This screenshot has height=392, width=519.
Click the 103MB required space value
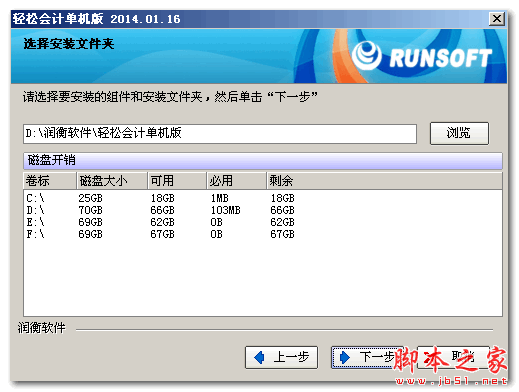tap(225, 210)
